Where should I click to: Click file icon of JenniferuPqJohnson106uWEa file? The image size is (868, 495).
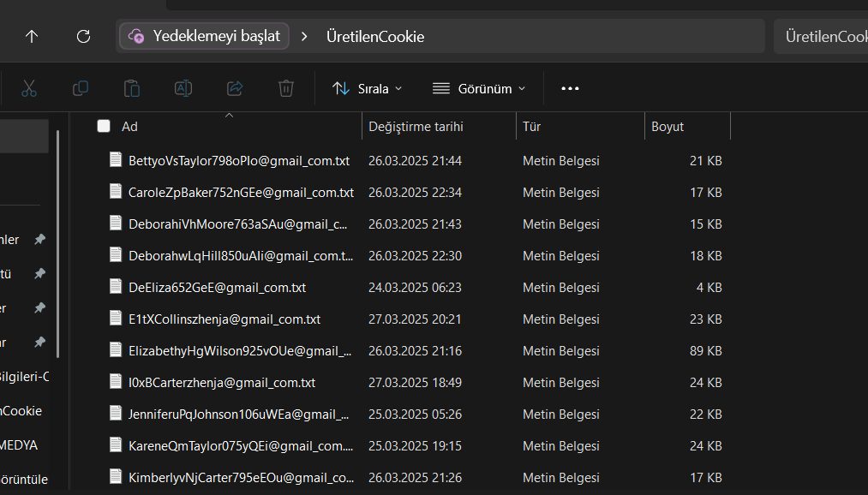pos(116,413)
